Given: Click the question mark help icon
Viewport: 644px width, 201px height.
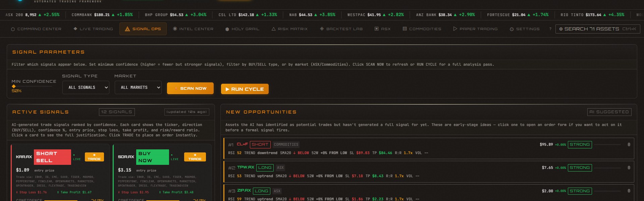Looking at the screenshot, I should pyautogui.click(x=550, y=29).
